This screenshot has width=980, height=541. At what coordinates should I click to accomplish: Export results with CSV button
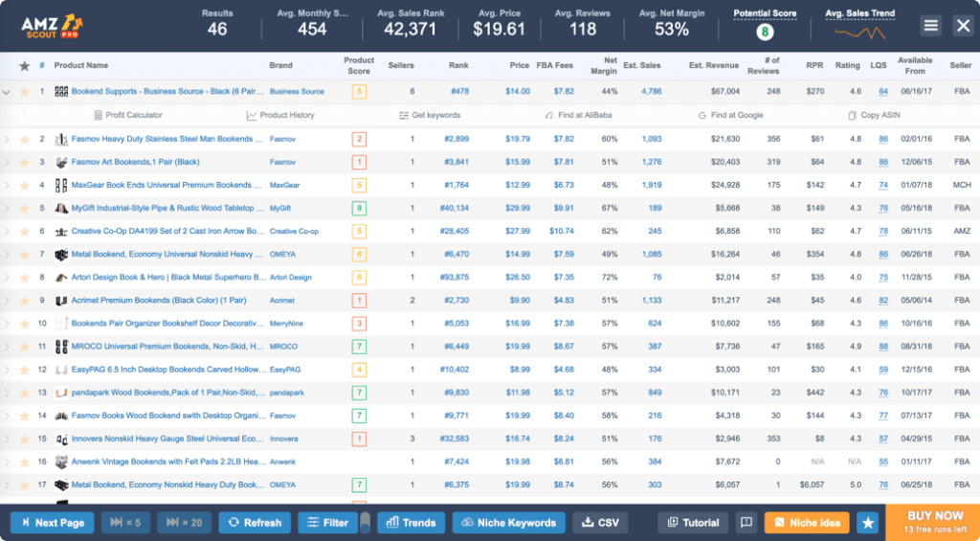coord(600,523)
